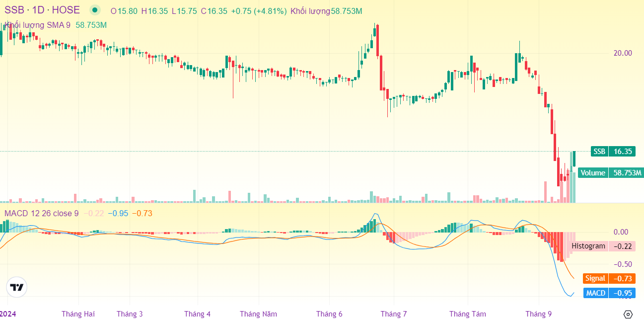Click the Tháng Năm label on time axis
Viewport: 644px width, 321px height.
click(258, 314)
